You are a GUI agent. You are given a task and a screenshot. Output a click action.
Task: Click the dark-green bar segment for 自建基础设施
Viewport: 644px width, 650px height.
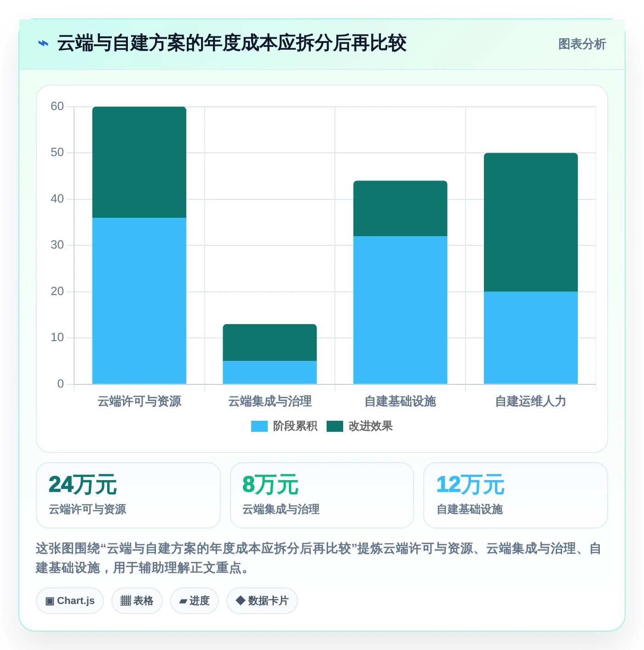click(x=400, y=209)
